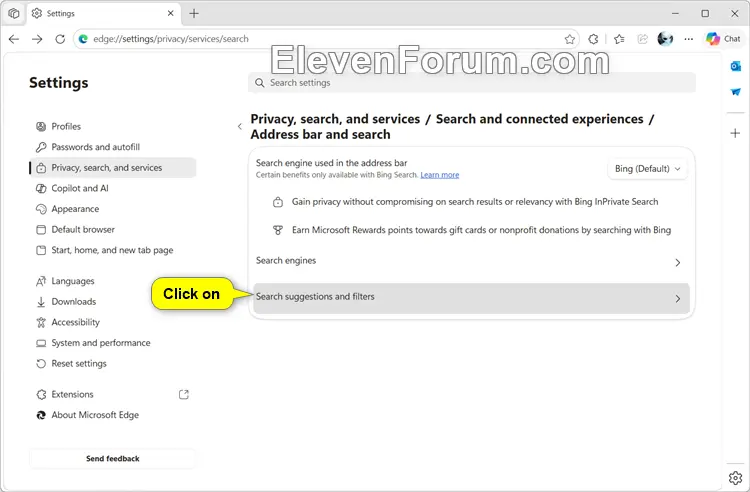750x492 pixels.
Task: Refresh the settings page
Action: coord(60,39)
